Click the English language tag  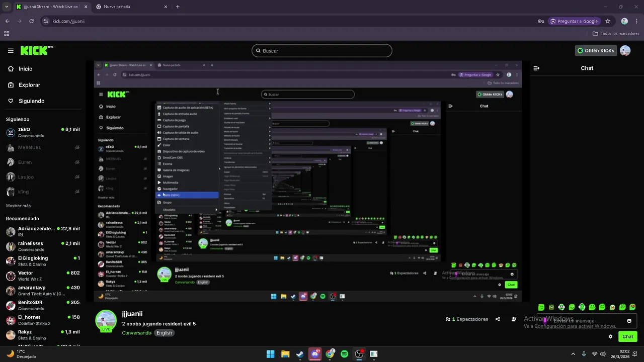[x=164, y=333]
